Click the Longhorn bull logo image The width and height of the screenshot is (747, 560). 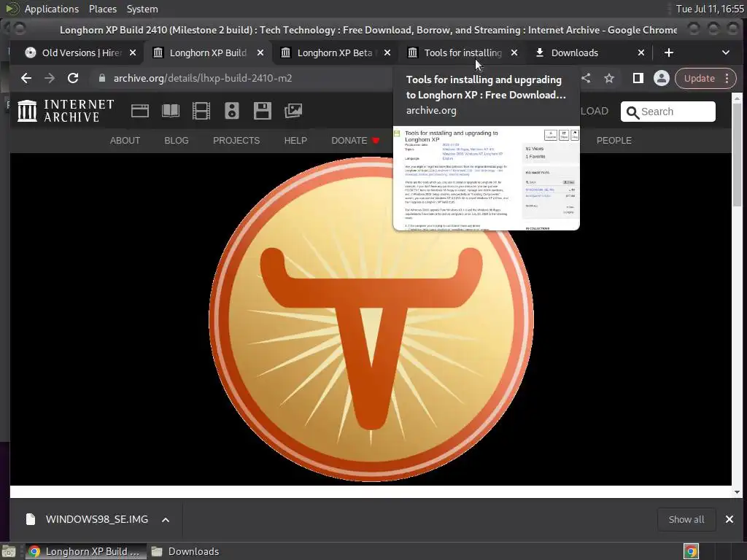pos(371,319)
